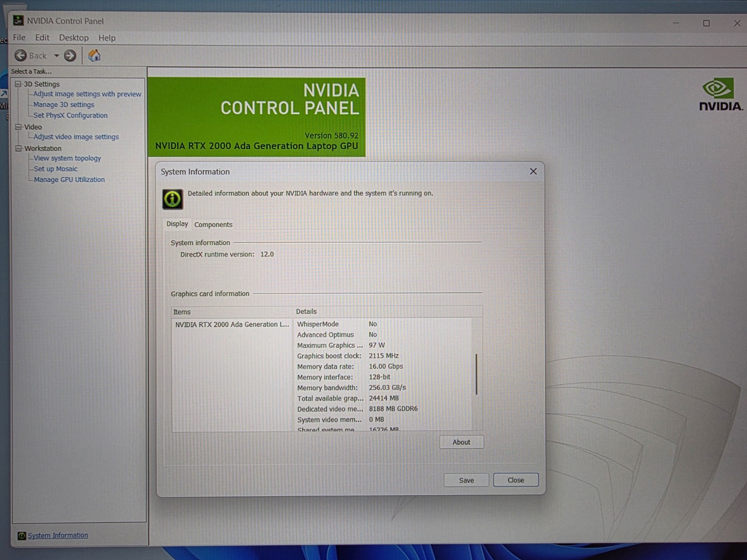Image resolution: width=747 pixels, height=560 pixels.
Task: Close the System Information dialog with X
Action: 533,171
